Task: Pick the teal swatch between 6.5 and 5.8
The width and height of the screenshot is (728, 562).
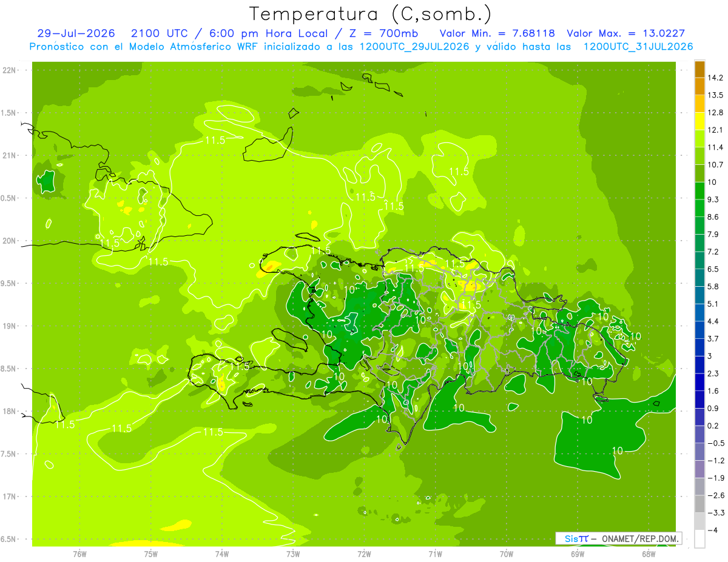Action: click(699, 278)
